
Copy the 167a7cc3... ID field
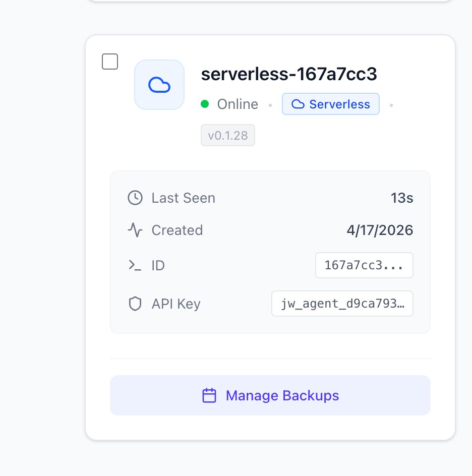(364, 265)
